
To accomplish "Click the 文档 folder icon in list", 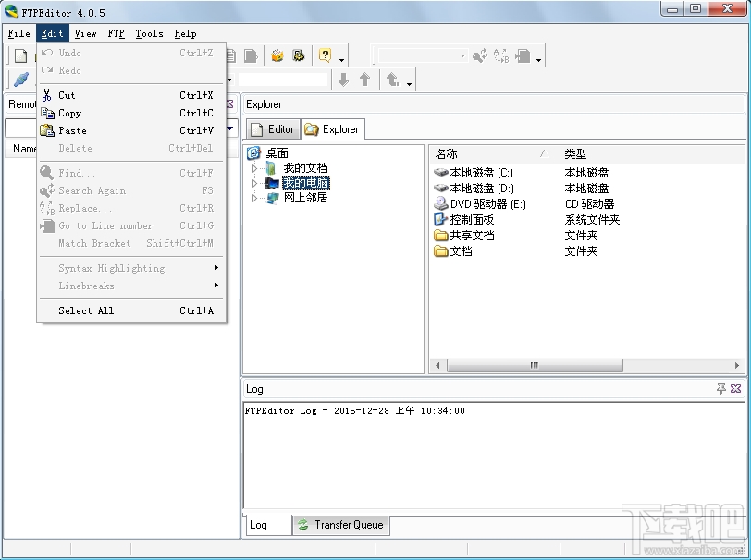I will [440, 250].
